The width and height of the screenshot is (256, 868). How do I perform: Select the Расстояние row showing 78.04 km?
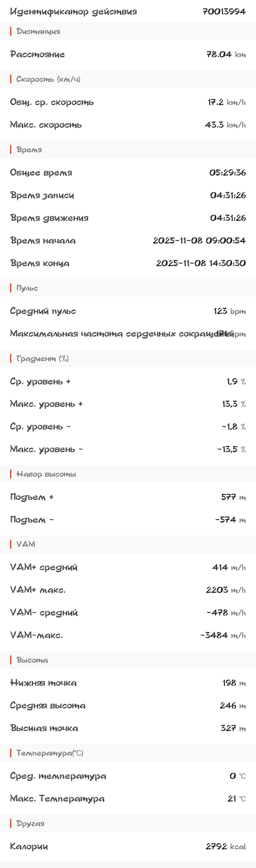pyautogui.click(x=128, y=54)
